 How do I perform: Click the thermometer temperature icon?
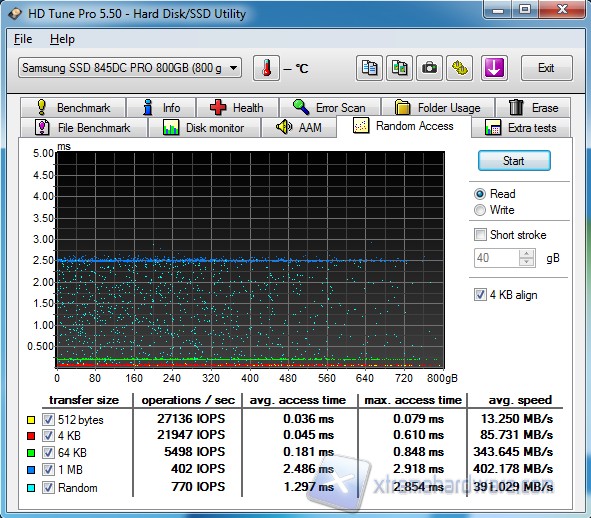pyautogui.click(x=266, y=68)
